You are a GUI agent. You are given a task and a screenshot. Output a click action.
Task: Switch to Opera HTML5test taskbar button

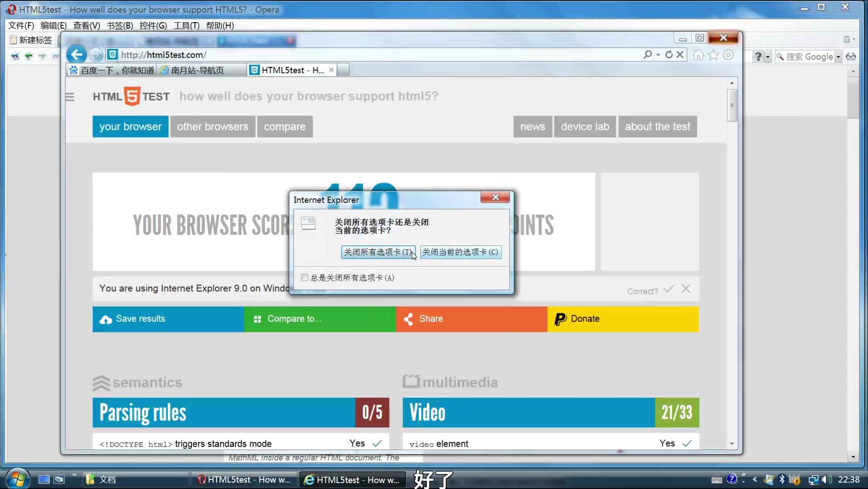(x=244, y=479)
